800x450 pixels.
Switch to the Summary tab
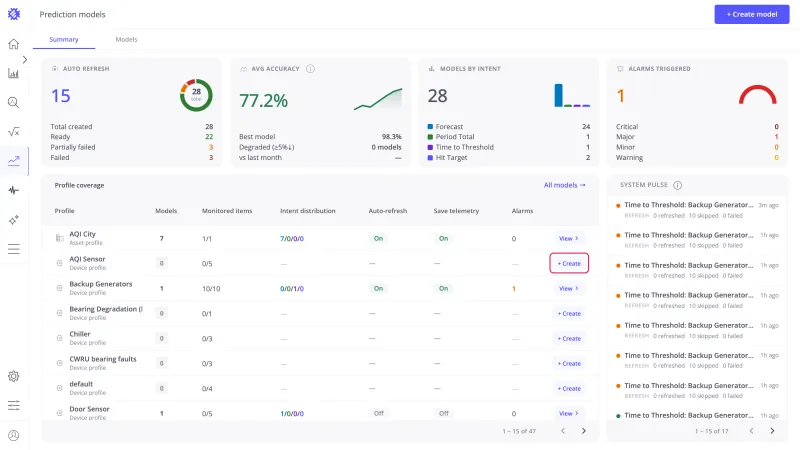coord(64,39)
